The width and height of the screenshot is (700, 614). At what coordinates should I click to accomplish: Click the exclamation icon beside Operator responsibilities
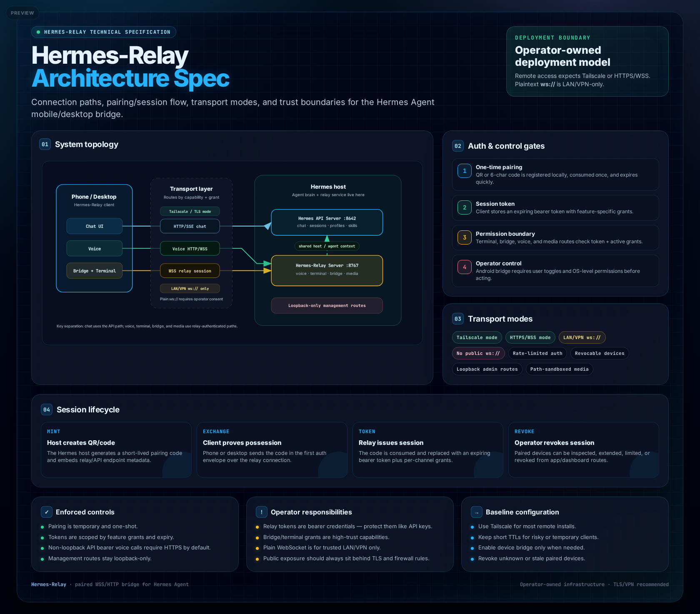pos(262,512)
